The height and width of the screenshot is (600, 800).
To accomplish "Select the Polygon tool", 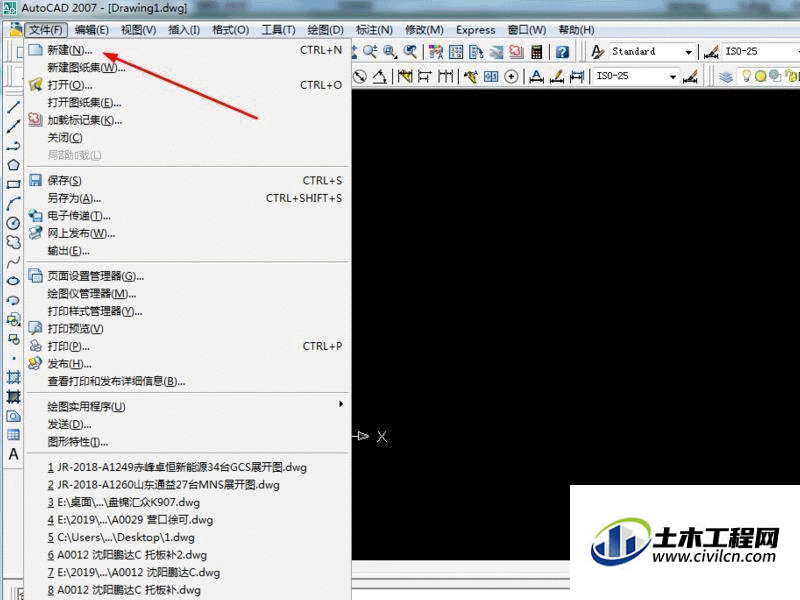I will (13, 165).
